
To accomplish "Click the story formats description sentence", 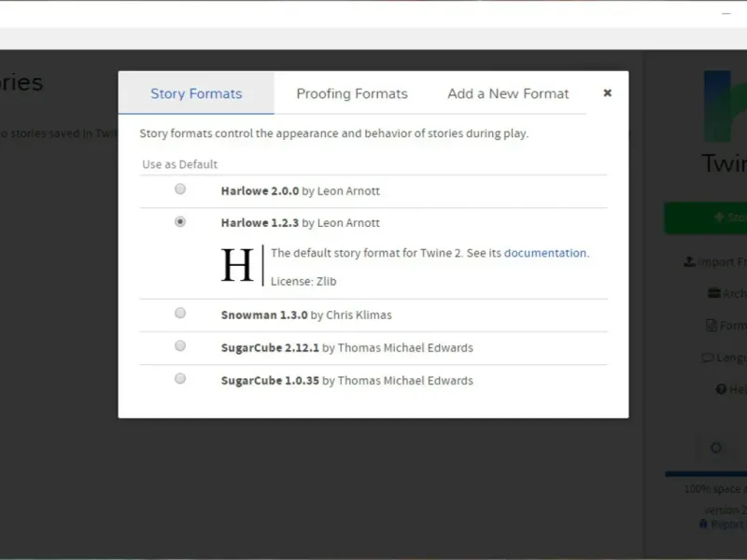I will point(334,133).
